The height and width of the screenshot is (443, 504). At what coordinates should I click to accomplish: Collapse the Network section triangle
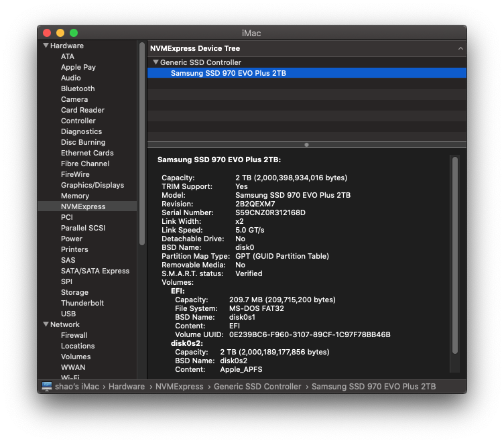[x=46, y=324]
